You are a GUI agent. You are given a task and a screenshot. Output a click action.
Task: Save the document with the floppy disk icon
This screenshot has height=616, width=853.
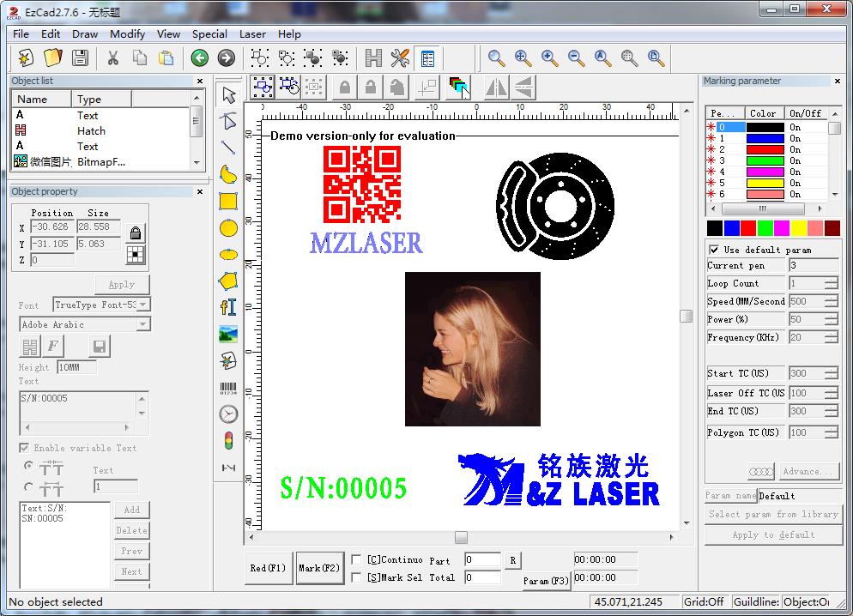pyautogui.click(x=80, y=57)
